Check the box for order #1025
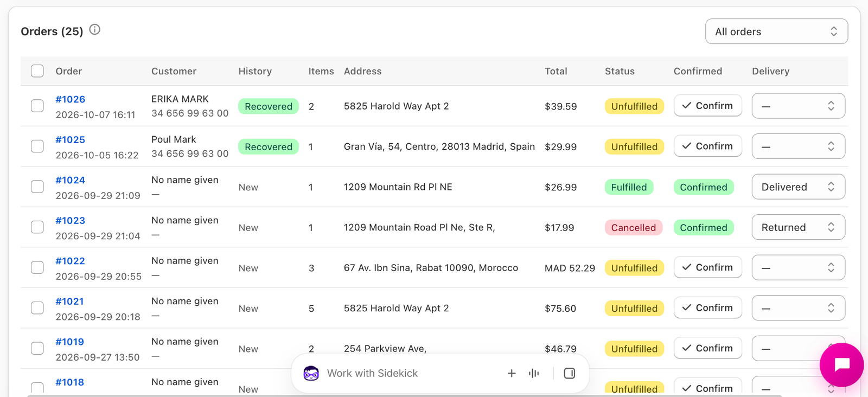868x397 pixels. pos(37,146)
